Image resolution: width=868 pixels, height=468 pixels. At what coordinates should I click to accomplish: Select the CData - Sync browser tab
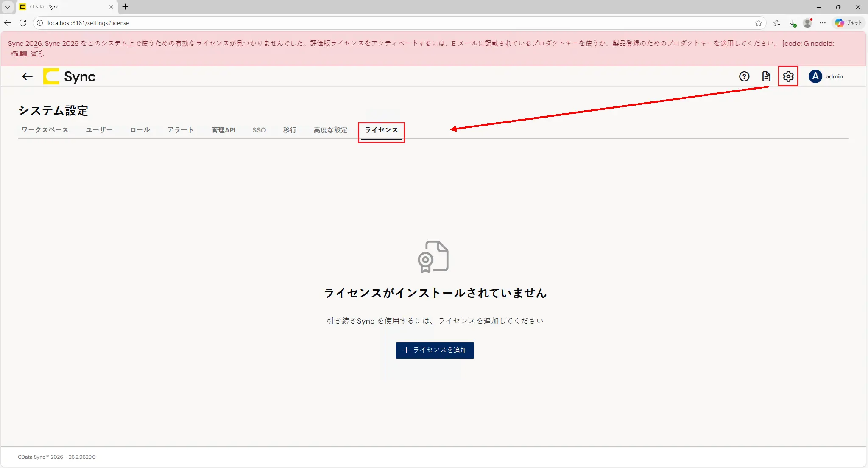pos(67,7)
